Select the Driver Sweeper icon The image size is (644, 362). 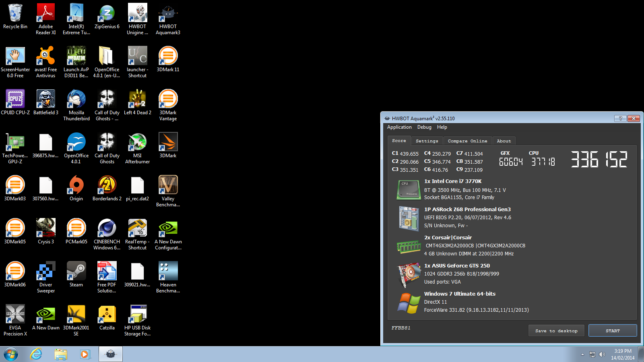[x=45, y=278]
